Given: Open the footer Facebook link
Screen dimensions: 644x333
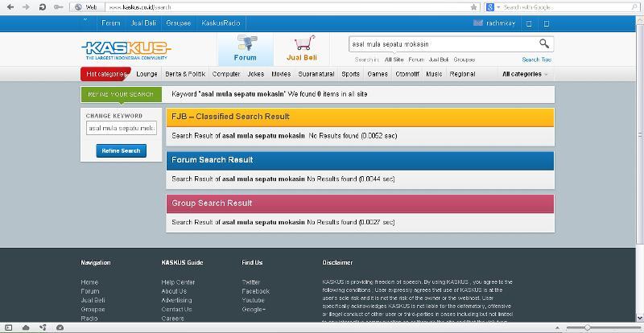Looking at the screenshot, I should point(255,291).
